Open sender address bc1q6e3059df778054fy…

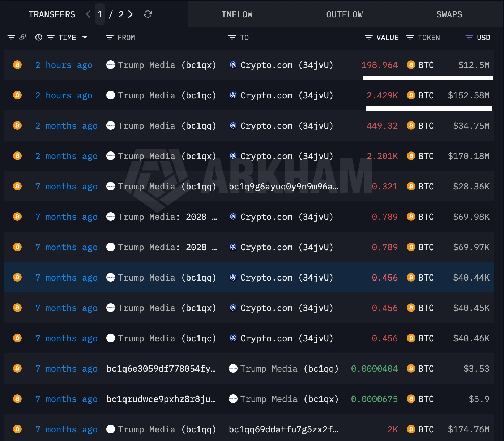(161, 369)
